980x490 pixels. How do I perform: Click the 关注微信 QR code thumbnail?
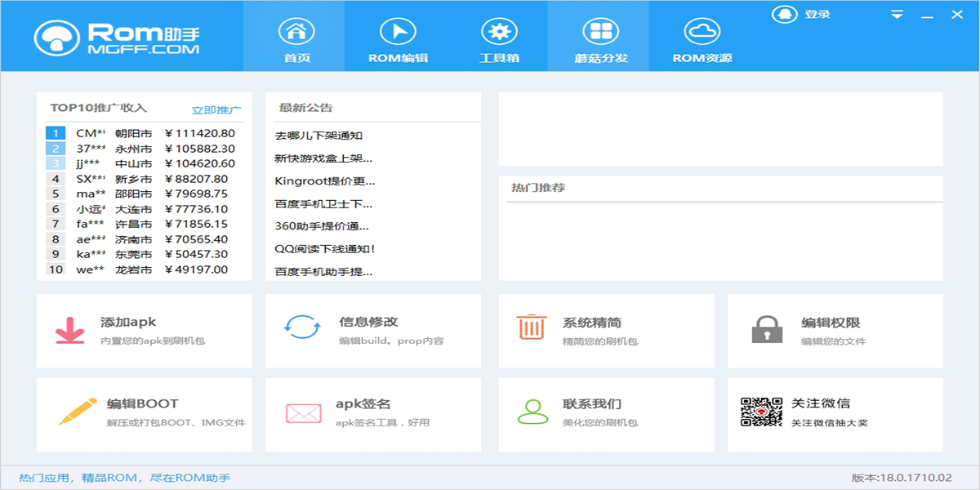click(x=761, y=412)
